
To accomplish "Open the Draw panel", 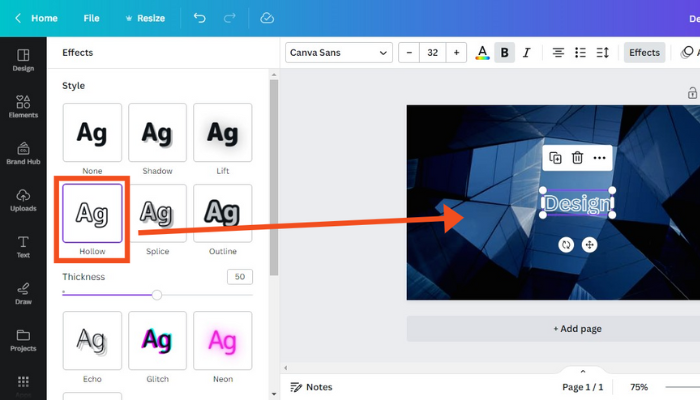I will [x=23, y=293].
